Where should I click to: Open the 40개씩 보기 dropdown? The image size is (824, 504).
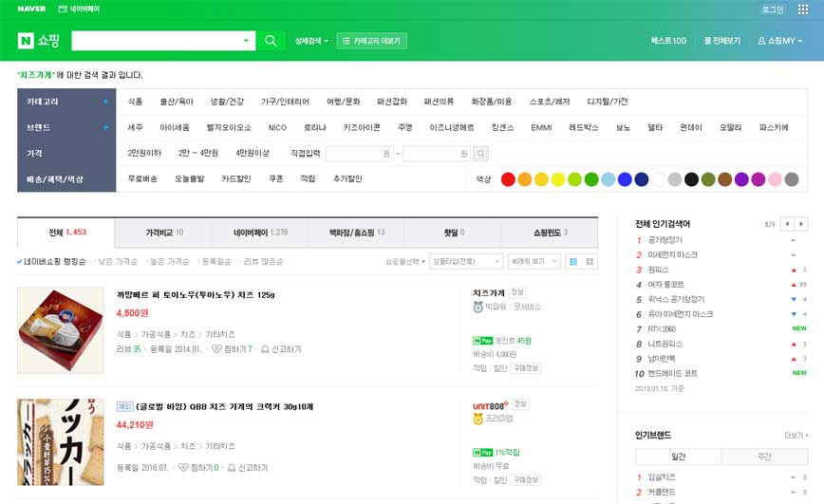(534, 262)
